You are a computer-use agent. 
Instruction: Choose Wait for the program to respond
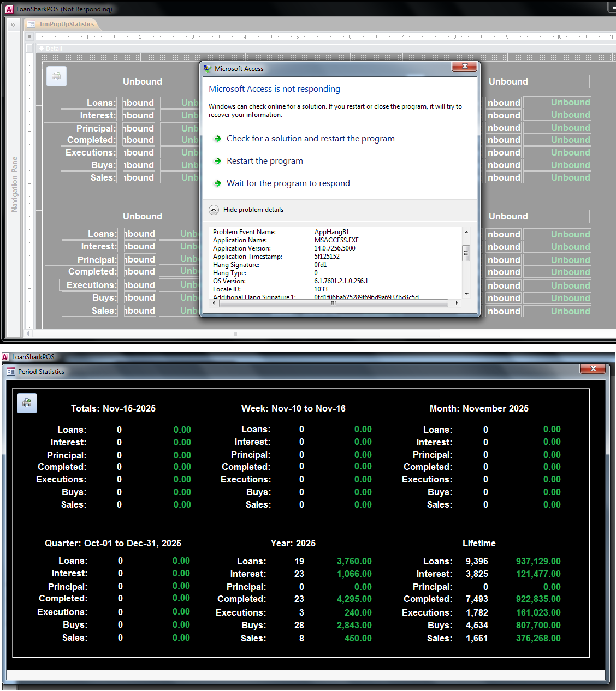(288, 183)
